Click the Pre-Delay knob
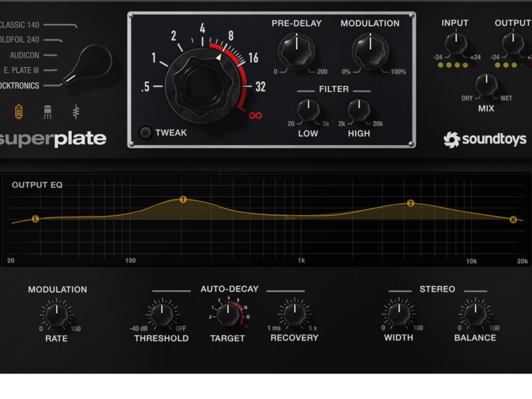This screenshot has height=399, width=532. pyautogui.click(x=291, y=49)
